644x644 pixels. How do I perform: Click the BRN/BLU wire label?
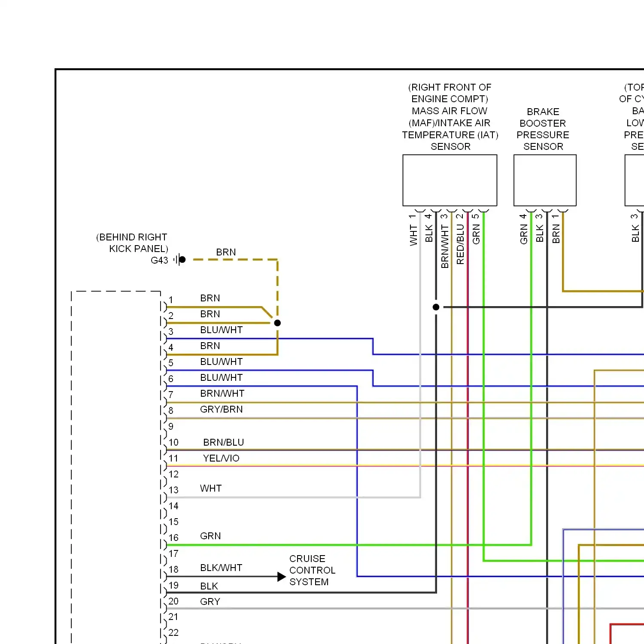click(224, 442)
